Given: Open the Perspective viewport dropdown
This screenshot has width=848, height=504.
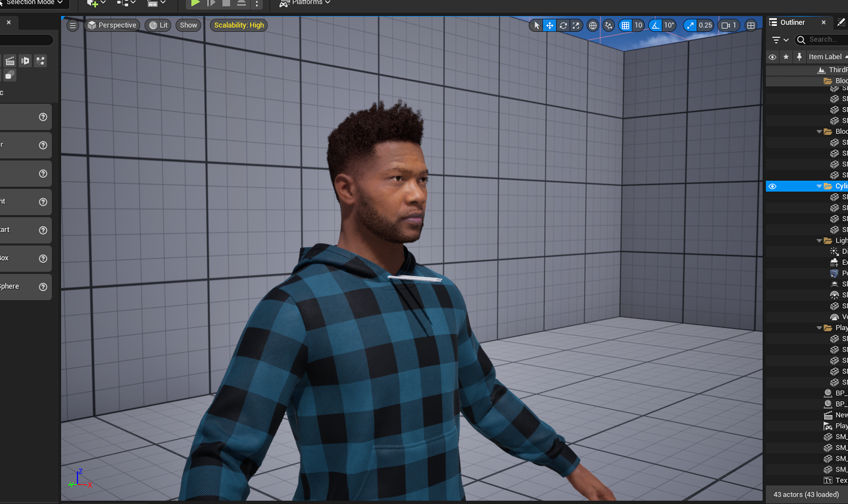Looking at the screenshot, I should [x=112, y=25].
